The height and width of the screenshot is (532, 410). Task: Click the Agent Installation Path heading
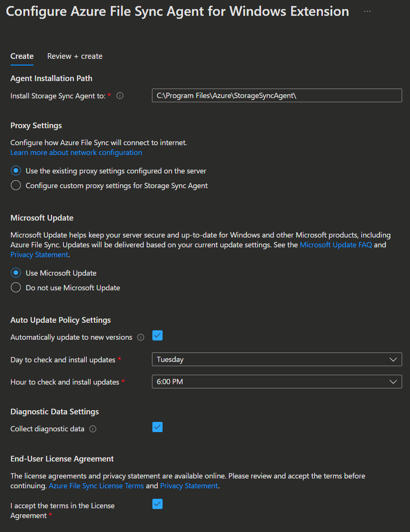pos(51,78)
